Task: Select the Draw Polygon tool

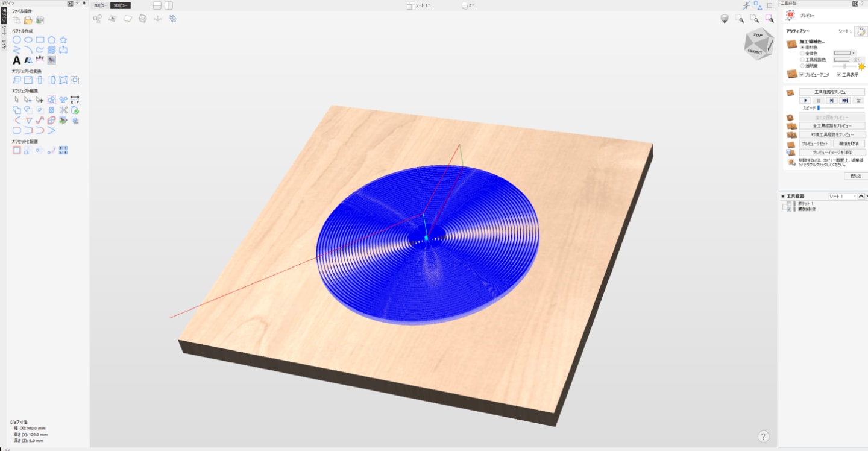Action: 52,40
